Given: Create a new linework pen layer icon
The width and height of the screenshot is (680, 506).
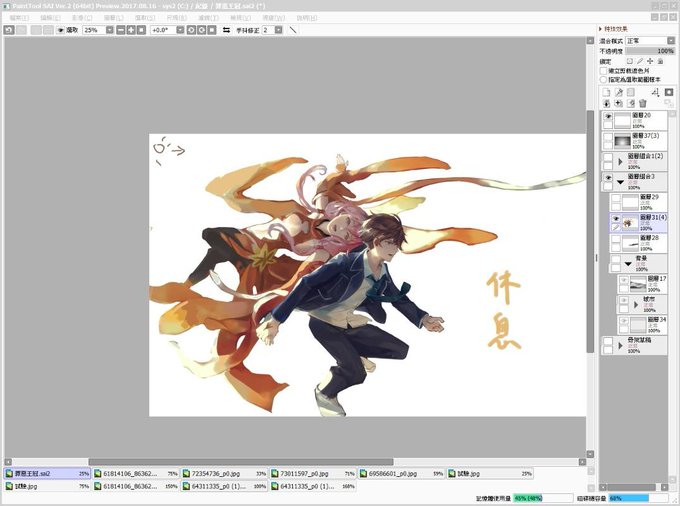Looking at the screenshot, I should 619,92.
